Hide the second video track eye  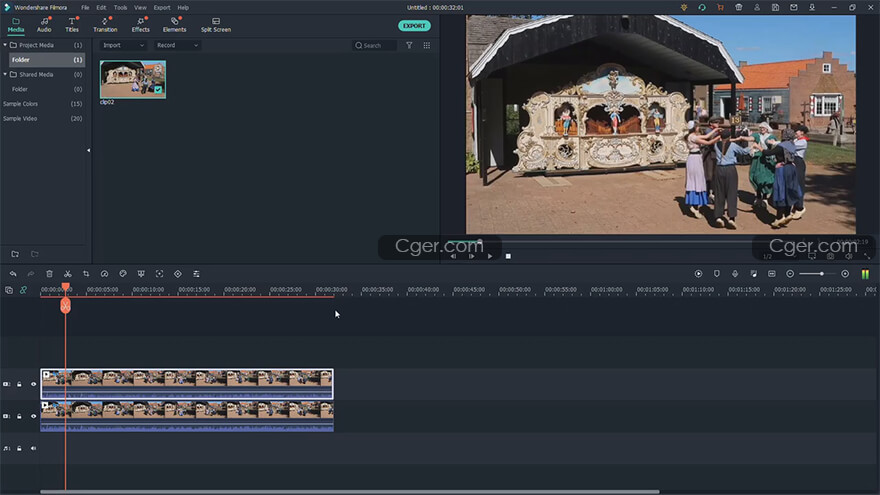click(33, 416)
